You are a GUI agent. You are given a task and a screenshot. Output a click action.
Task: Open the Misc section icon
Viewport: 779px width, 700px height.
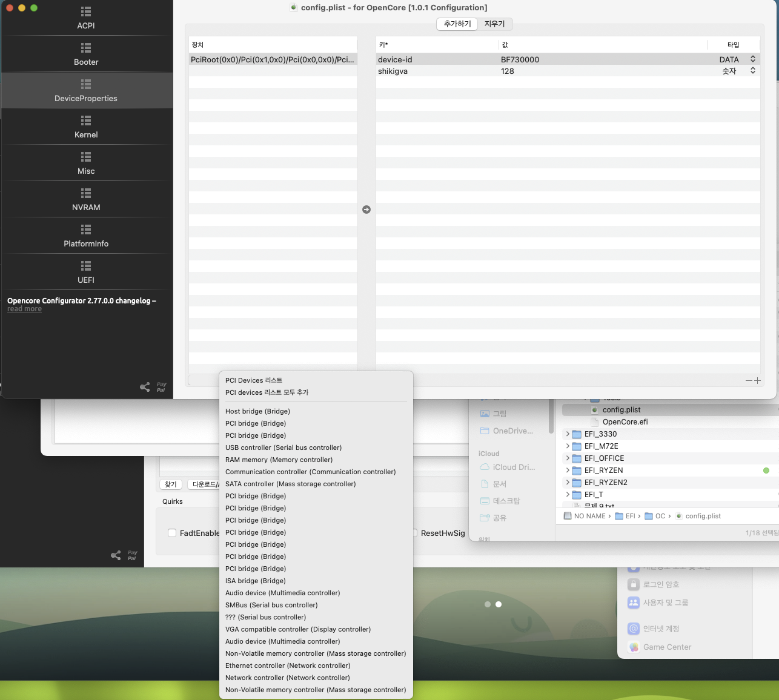pyautogui.click(x=86, y=157)
